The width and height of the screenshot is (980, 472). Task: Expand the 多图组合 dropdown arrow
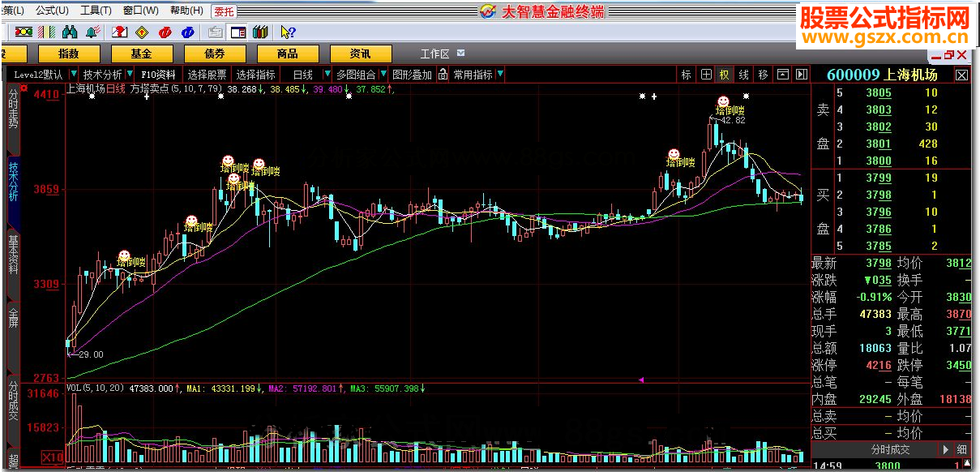(383, 75)
